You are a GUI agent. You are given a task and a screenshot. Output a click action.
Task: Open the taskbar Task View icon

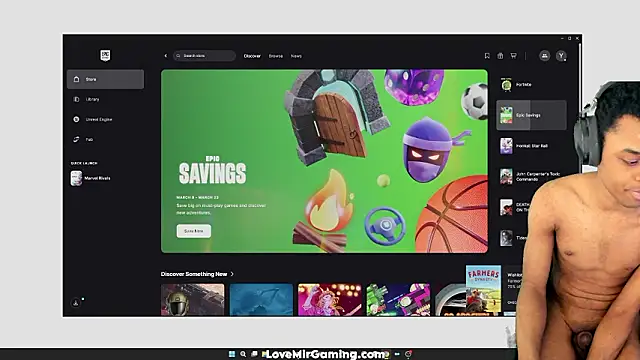[x=254, y=354]
